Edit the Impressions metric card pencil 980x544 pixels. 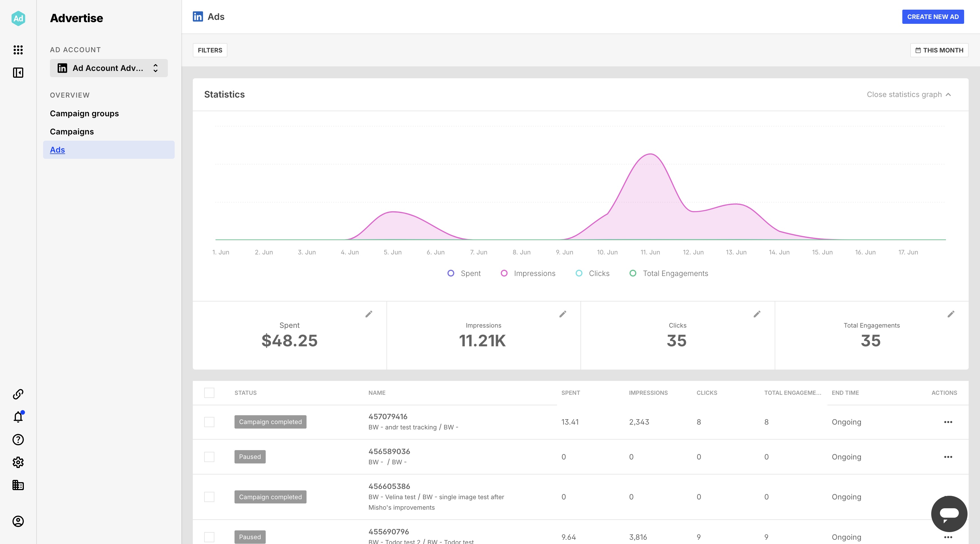pyautogui.click(x=563, y=314)
